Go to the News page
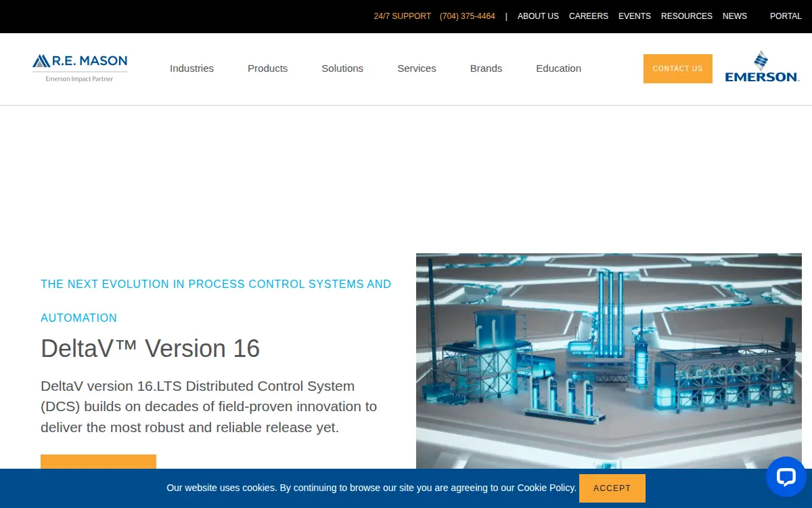The width and height of the screenshot is (812, 508). pos(735,16)
